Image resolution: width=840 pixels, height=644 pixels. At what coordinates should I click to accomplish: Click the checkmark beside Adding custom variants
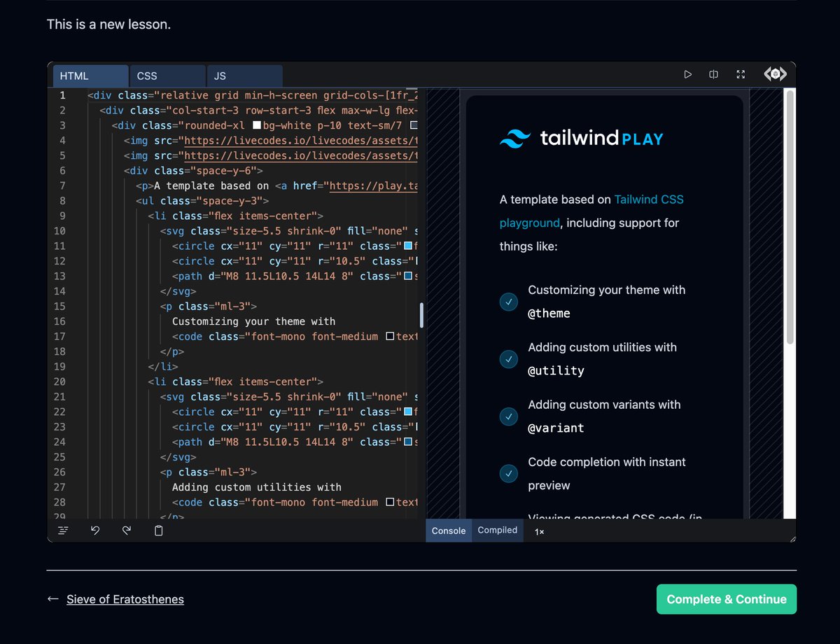click(509, 416)
